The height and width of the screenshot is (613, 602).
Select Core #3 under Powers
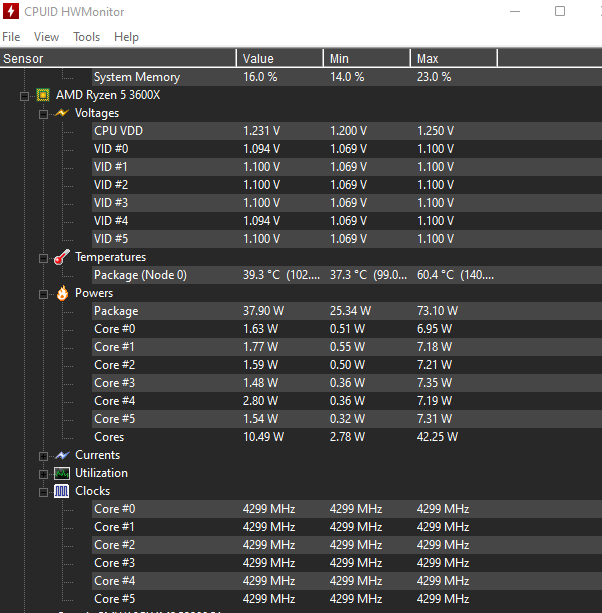click(x=347, y=383)
